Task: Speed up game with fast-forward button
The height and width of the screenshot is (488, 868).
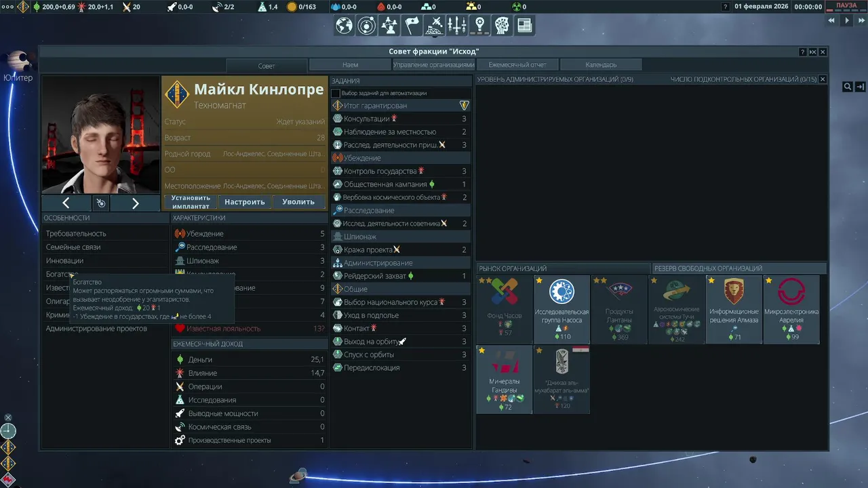Action: pyautogui.click(x=861, y=20)
